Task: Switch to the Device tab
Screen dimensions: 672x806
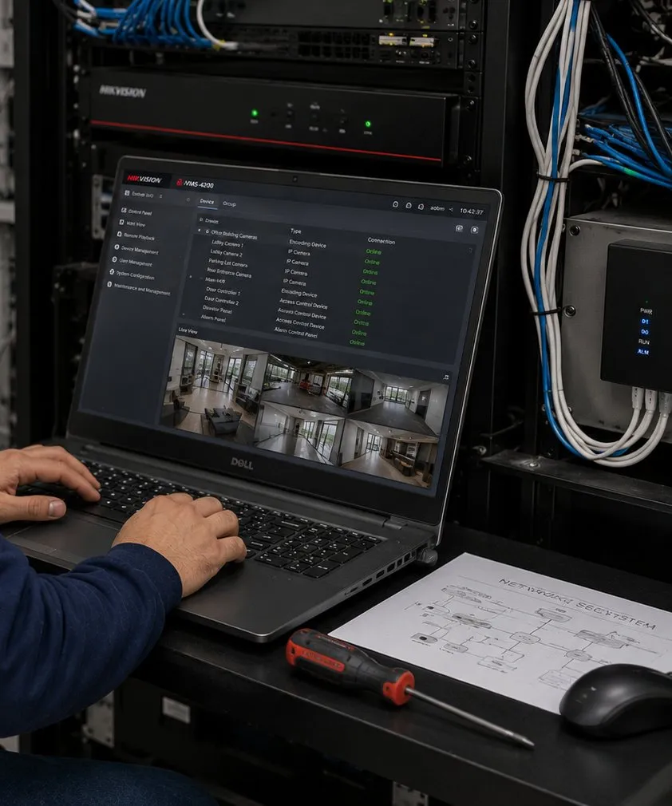Action: (207, 201)
